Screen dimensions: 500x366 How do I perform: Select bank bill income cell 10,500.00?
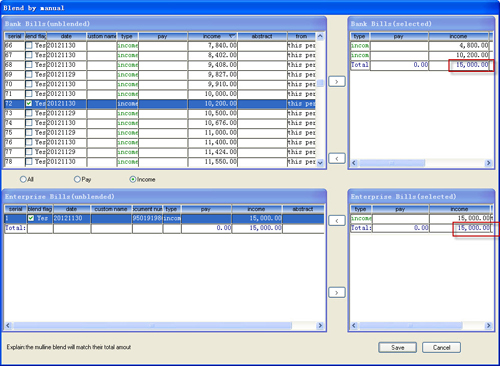point(213,113)
